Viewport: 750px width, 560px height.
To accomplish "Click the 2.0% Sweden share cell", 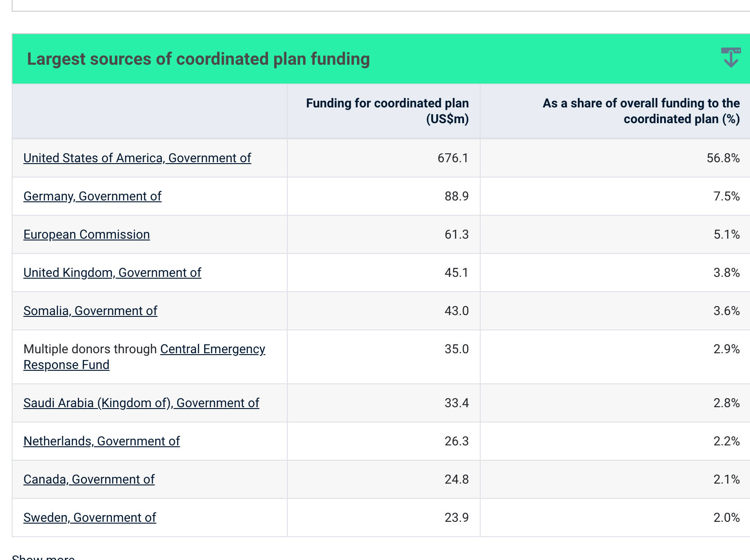I will 726,518.
